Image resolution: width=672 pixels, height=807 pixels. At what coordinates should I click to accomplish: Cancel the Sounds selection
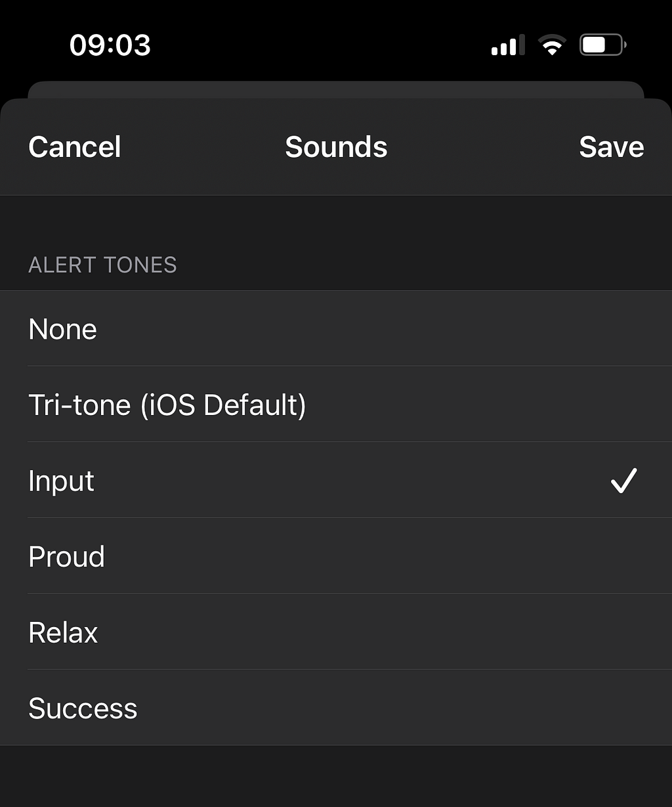click(x=75, y=146)
